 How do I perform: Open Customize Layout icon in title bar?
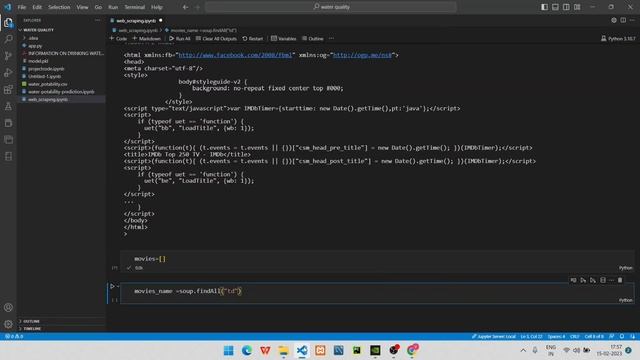pos(577,7)
